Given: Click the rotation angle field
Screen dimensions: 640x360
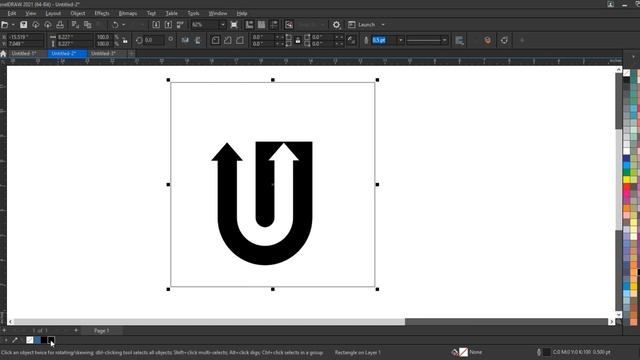Looking at the screenshot, I should (x=155, y=40).
